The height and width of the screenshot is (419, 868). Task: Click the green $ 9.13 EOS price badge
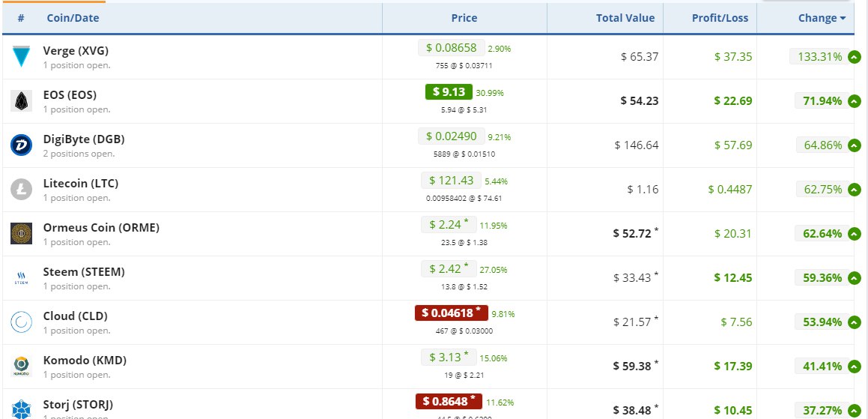click(449, 92)
